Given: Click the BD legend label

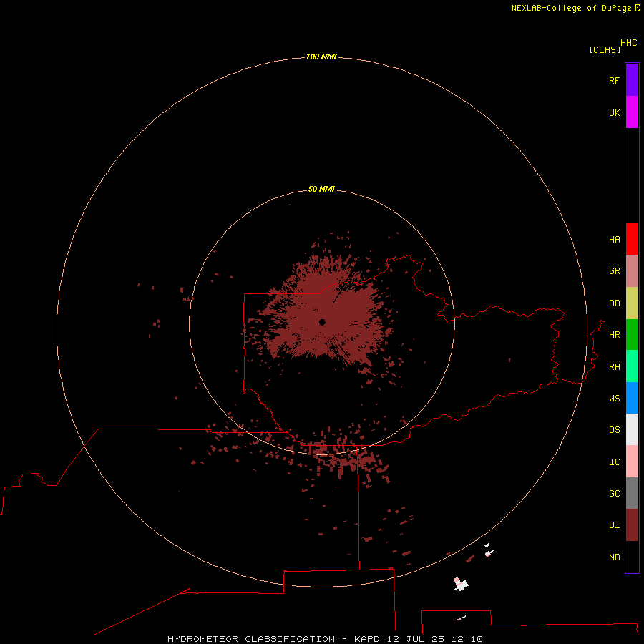Looking at the screenshot, I should point(614,303).
